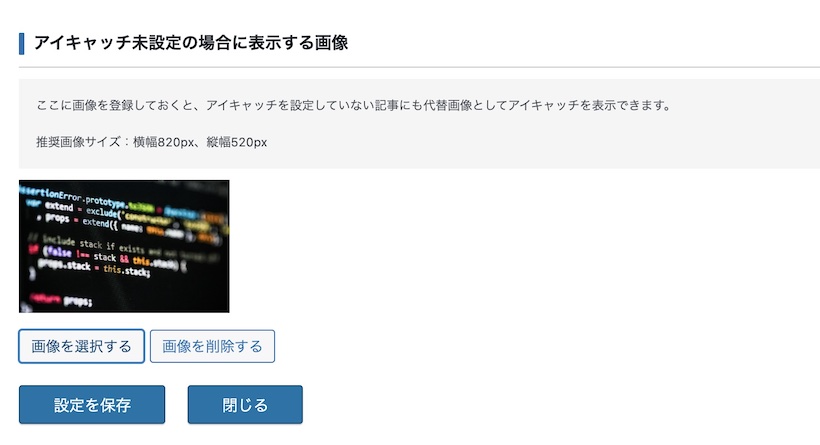
Task: Click the 推奨画像サイズ recommendation text
Action: coord(152,142)
